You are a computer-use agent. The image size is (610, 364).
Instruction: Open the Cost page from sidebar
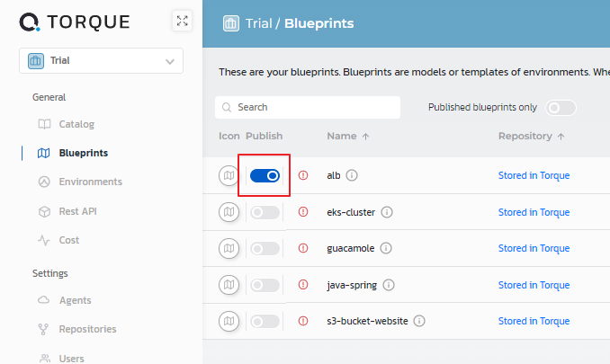point(69,240)
